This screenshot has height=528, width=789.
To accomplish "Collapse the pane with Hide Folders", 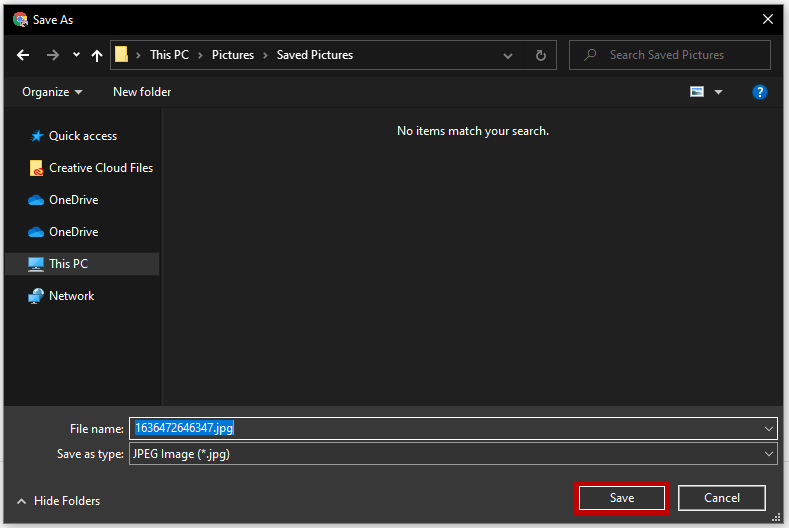I will (x=58, y=501).
